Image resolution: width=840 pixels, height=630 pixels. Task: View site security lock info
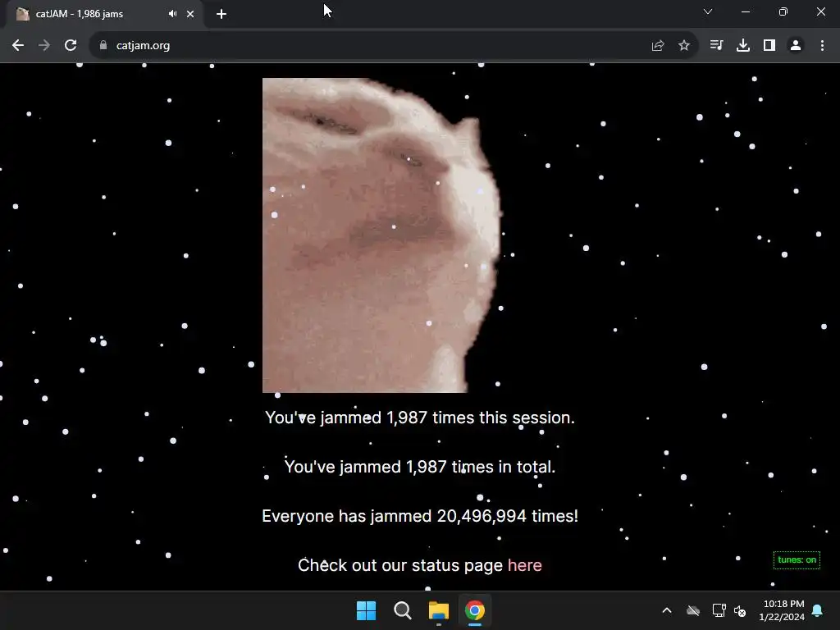103,46
